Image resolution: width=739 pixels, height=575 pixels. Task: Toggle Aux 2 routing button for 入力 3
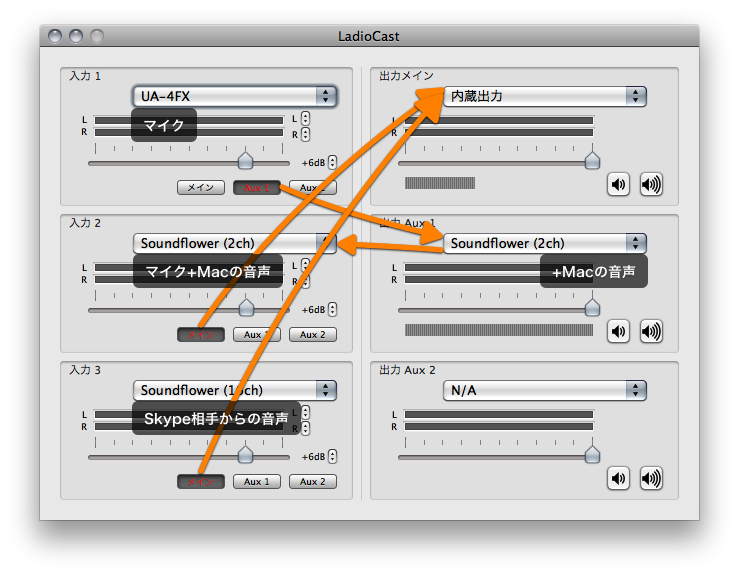(312, 482)
